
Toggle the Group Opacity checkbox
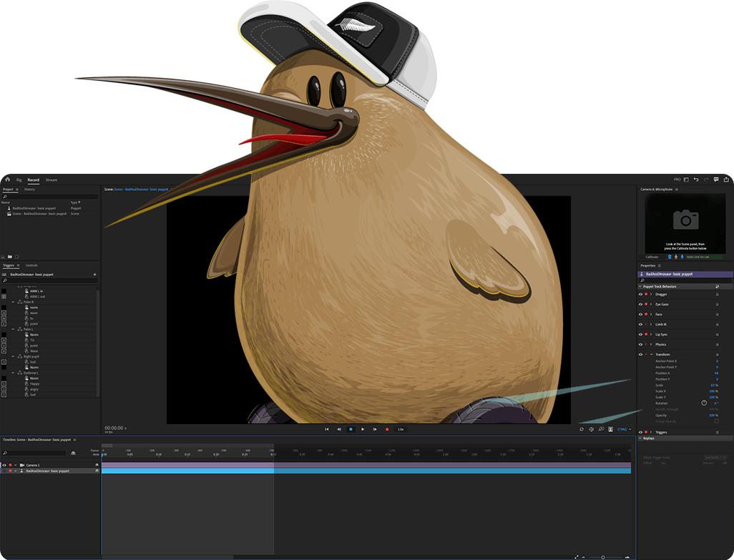point(716,421)
